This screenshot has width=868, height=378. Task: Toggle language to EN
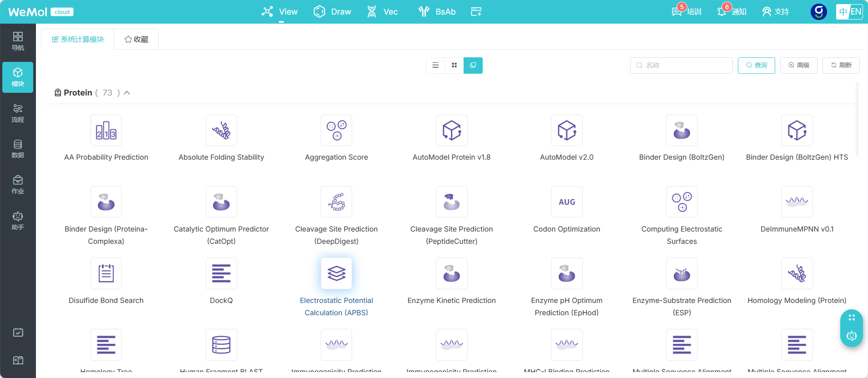tap(856, 12)
